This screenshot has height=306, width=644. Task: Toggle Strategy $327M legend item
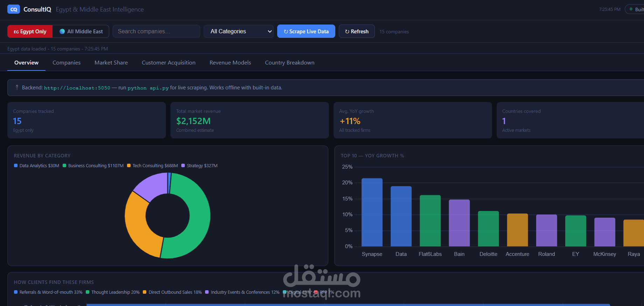coord(199,166)
